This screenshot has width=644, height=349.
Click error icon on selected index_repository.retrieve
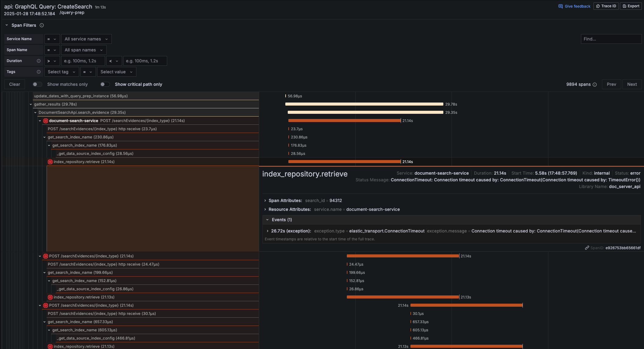tap(50, 162)
